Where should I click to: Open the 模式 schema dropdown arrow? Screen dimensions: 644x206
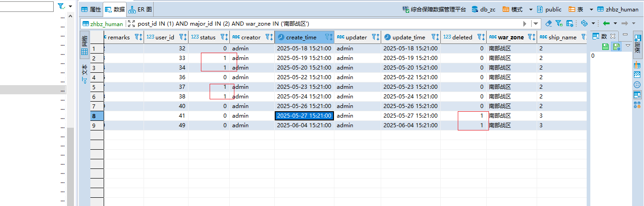[531, 9]
